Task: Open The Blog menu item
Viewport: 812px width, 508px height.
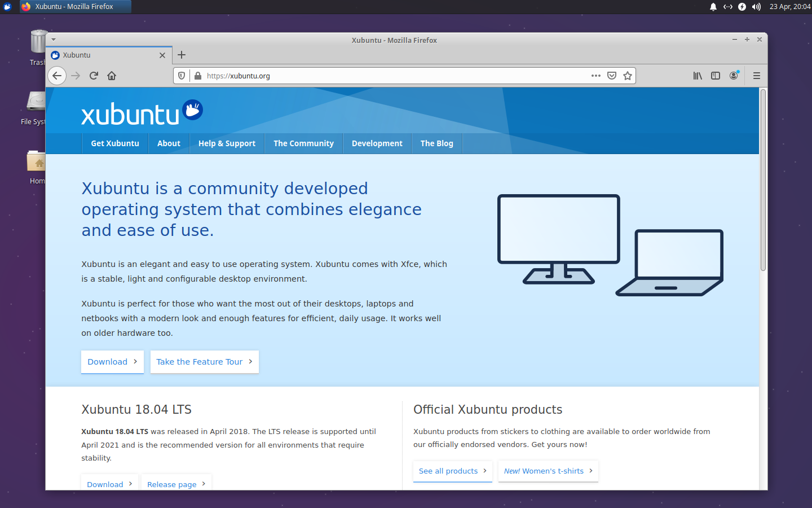Action: click(436, 143)
